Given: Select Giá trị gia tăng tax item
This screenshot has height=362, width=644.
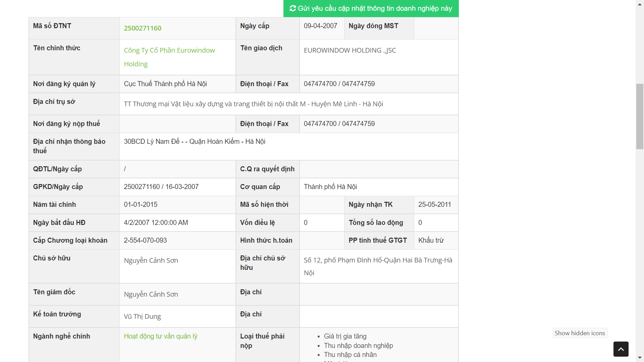Looking at the screenshot, I should pyautogui.click(x=345, y=336).
